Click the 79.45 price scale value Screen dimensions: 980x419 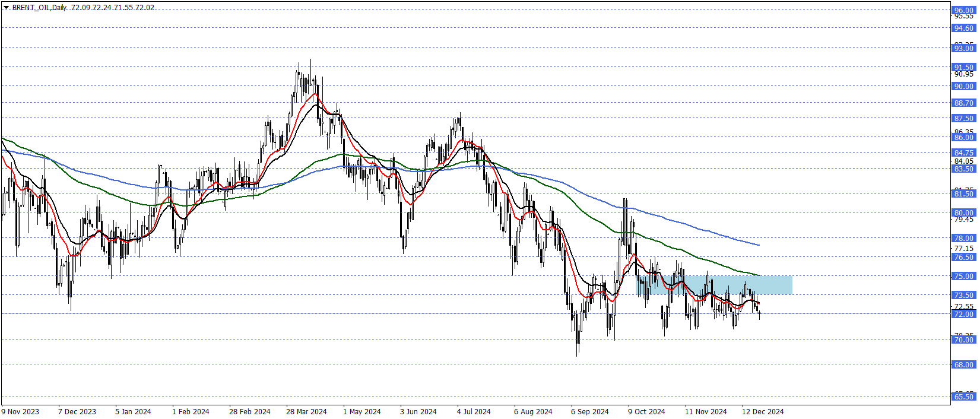point(963,220)
